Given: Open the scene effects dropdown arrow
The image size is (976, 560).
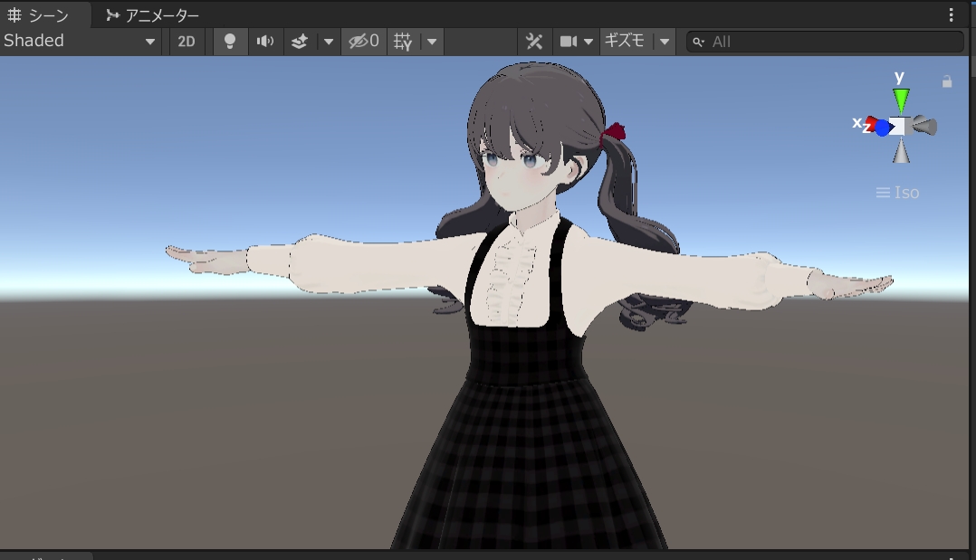Looking at the screenshot, I should (328, 42).
